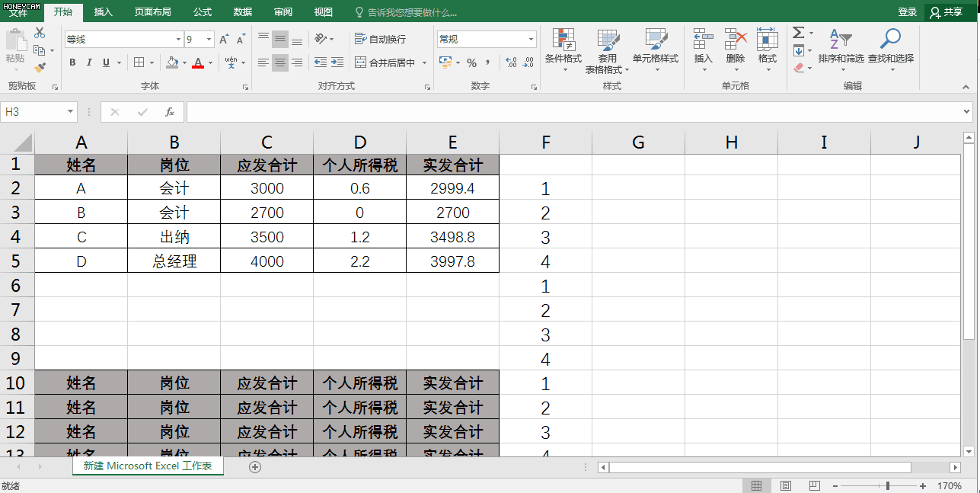The image size is (980, 493).
Task: Add new sheet plus button
Action: click(x=255, y=467)
